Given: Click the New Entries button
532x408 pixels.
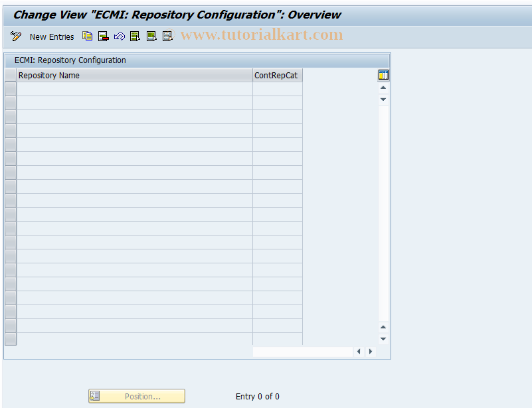Looking at the screenshot, I should pyautogui.click(x=52, y=36).
